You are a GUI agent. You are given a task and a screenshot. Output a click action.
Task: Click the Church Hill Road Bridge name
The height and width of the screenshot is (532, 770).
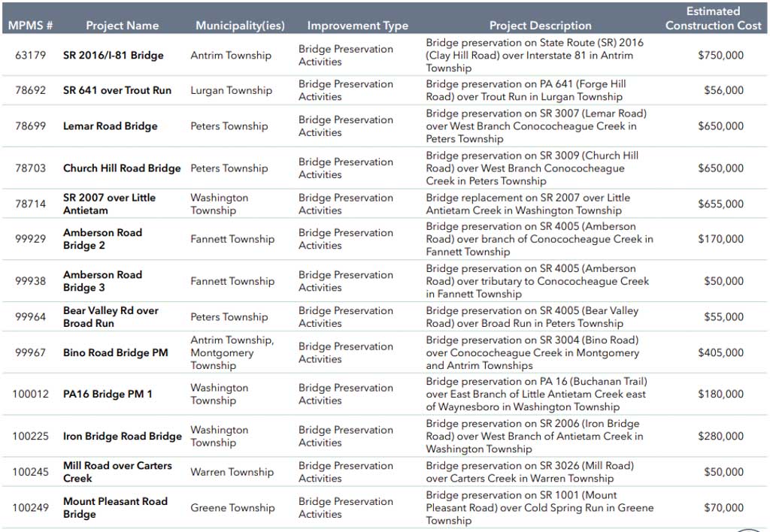[x=122, y=168]
